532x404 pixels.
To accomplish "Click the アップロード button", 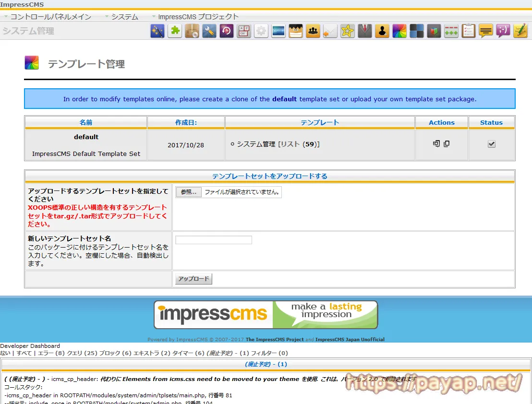I will (x=193, y=279).
